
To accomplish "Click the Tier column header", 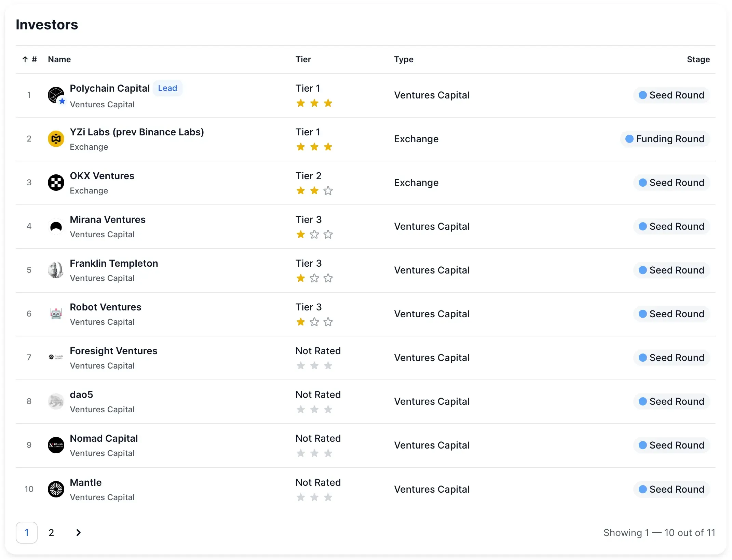I will [303, 59].
